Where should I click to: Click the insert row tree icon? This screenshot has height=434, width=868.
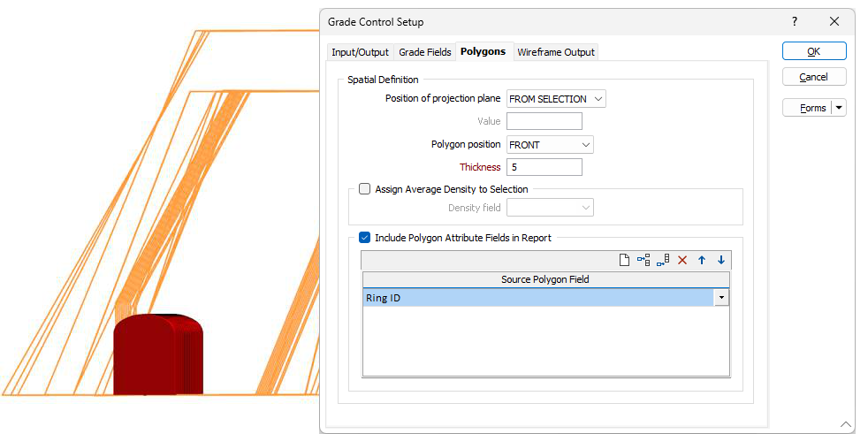tap(643, 260)
